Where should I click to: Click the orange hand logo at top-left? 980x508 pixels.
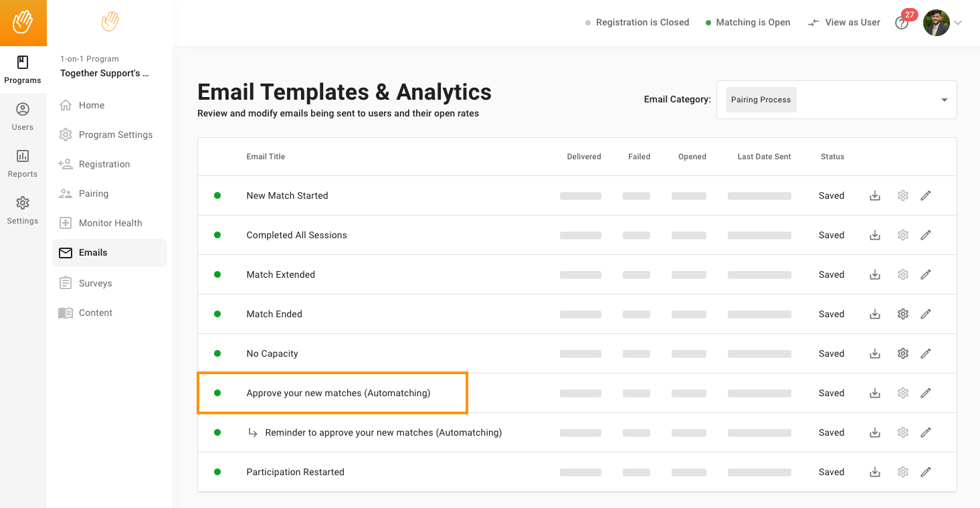pyautogui.click(x=23, y=23)
